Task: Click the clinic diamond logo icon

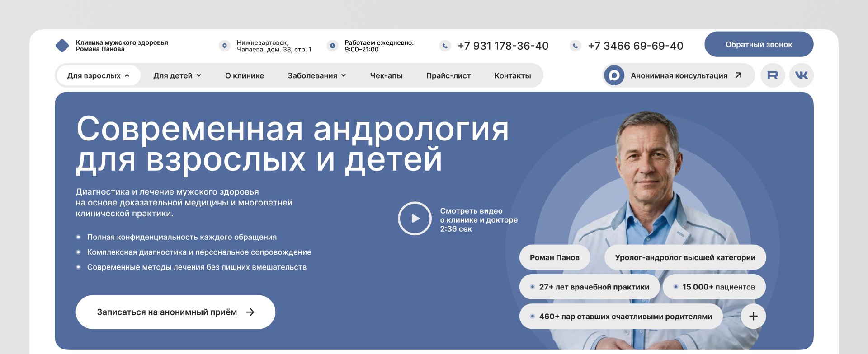Action: click(62, 46)
